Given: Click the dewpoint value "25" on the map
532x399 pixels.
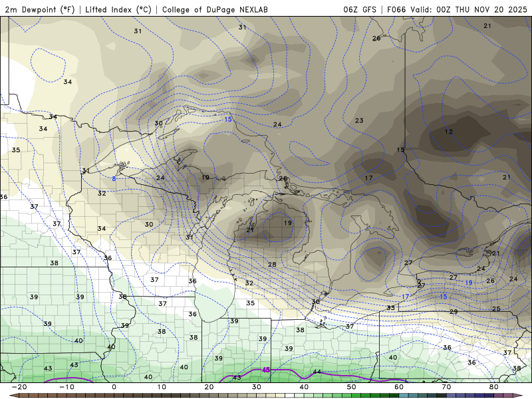Looking at the screenshot, I should pos(496,309).
